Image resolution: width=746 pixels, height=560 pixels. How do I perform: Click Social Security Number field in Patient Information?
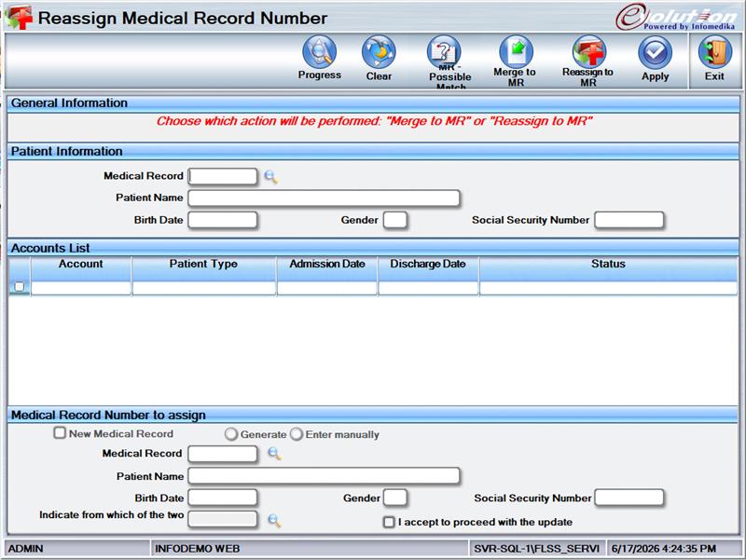629,220
